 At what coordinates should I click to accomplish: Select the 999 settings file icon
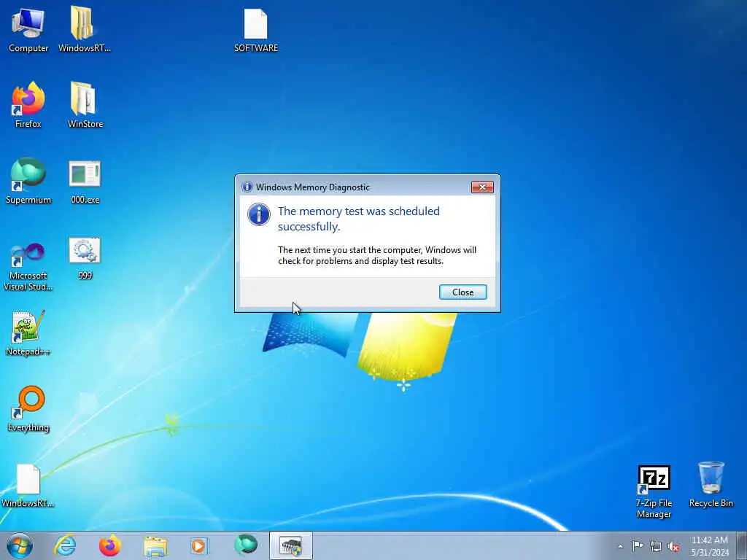[85, 258]
